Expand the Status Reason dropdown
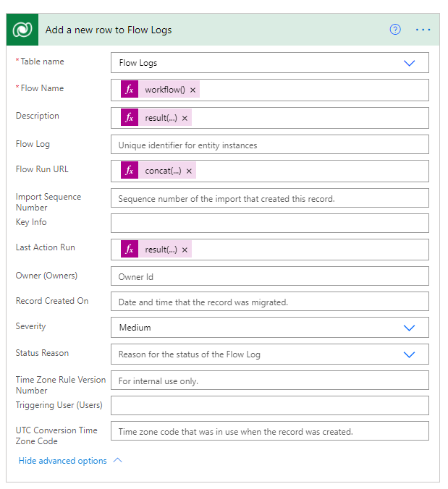This screenshot has height=489, width=448. click(x=409, y=354)
